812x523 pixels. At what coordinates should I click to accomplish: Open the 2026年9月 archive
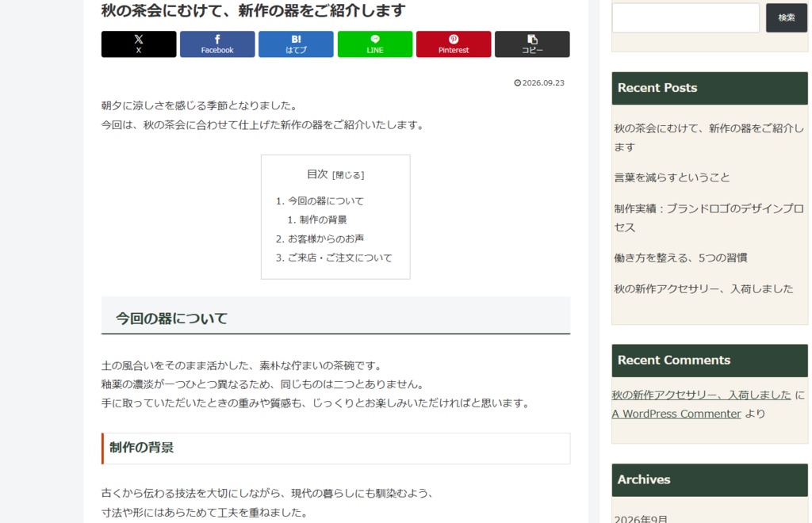coord(641,518)
